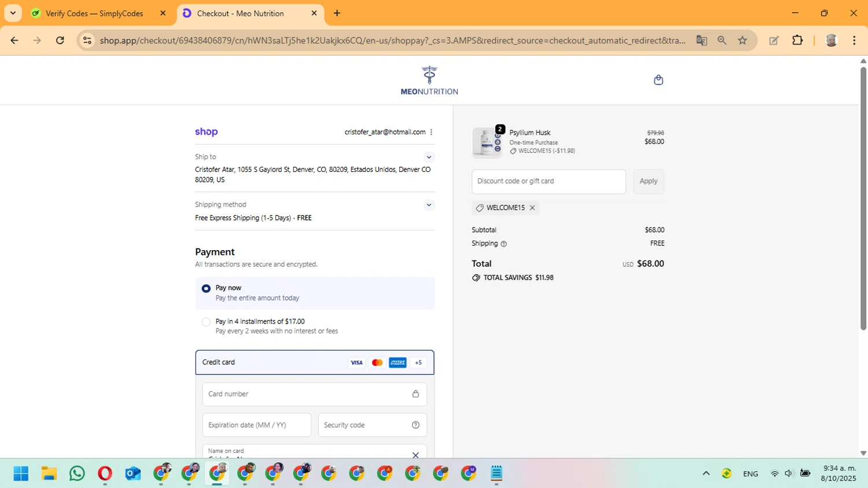Remove the WELCOME15 discount code
Screen dimensions: 868x488
(x=532, y=208)
